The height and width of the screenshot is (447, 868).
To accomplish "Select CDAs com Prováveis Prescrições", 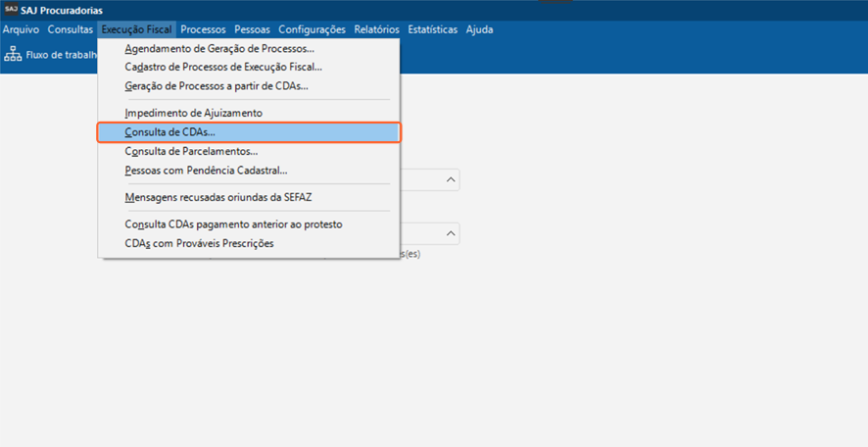I will point(199,243).
